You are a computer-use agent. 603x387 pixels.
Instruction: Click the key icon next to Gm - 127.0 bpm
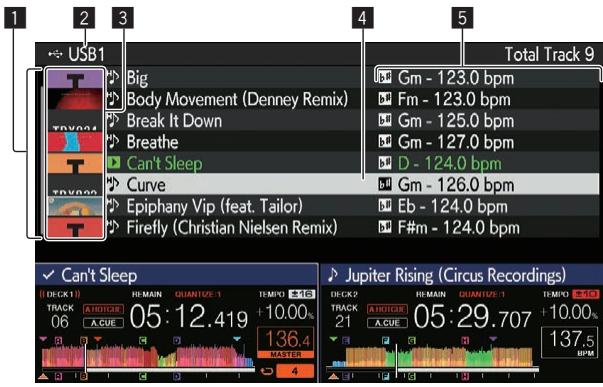pyautogui.click(x=385, y=142)
